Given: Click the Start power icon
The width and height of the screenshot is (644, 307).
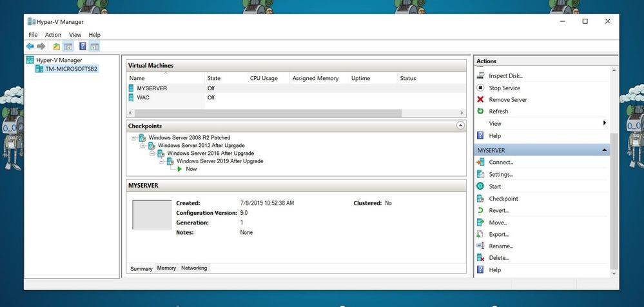Looking at the screenshot, I should pyautogui.click(x=480, y=186).
